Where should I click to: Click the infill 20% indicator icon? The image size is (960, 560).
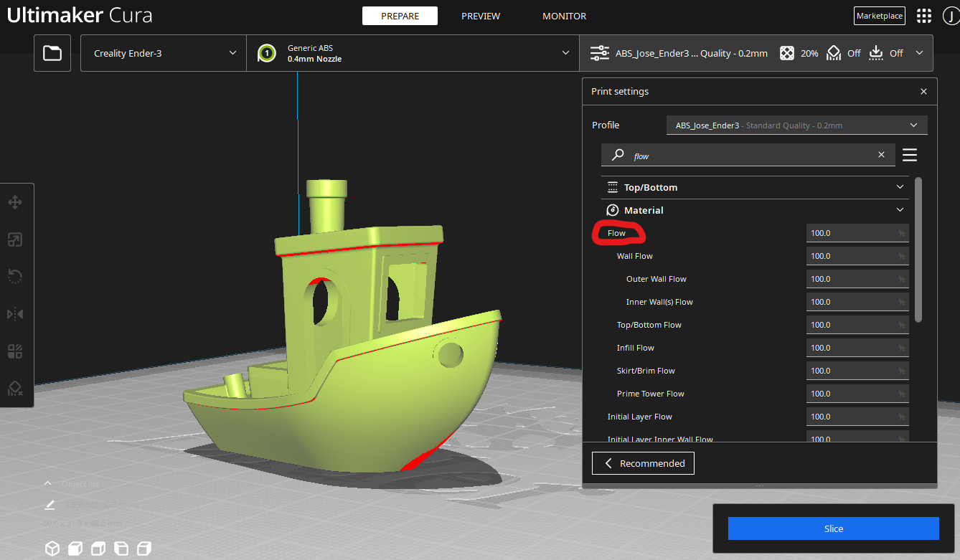pos(787,53)
